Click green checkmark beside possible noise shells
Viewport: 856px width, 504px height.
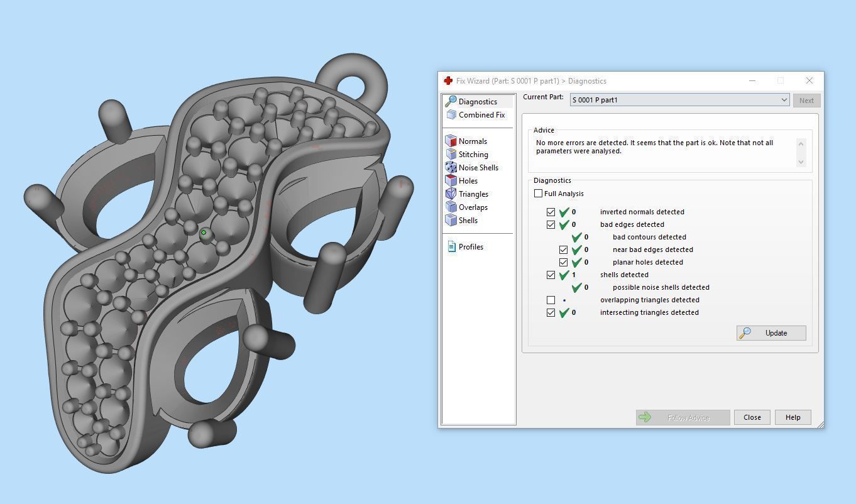pos(576,287)
